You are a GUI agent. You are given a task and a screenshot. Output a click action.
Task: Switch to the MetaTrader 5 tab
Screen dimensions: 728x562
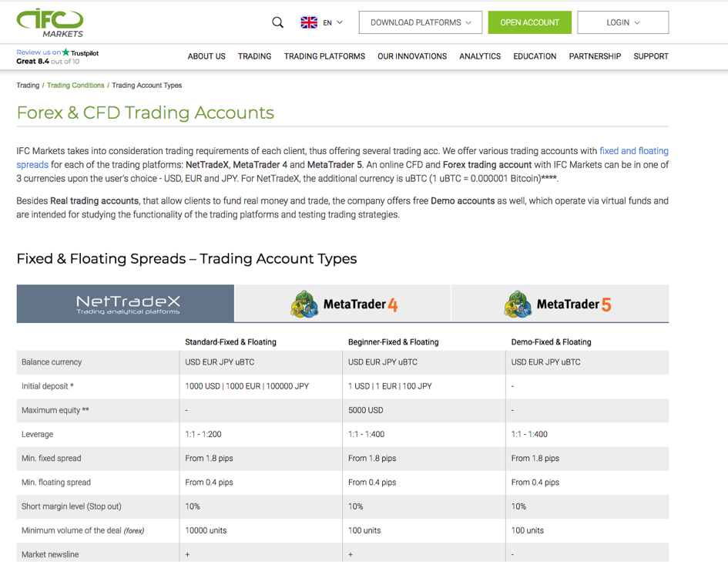(x=560, y=304)
